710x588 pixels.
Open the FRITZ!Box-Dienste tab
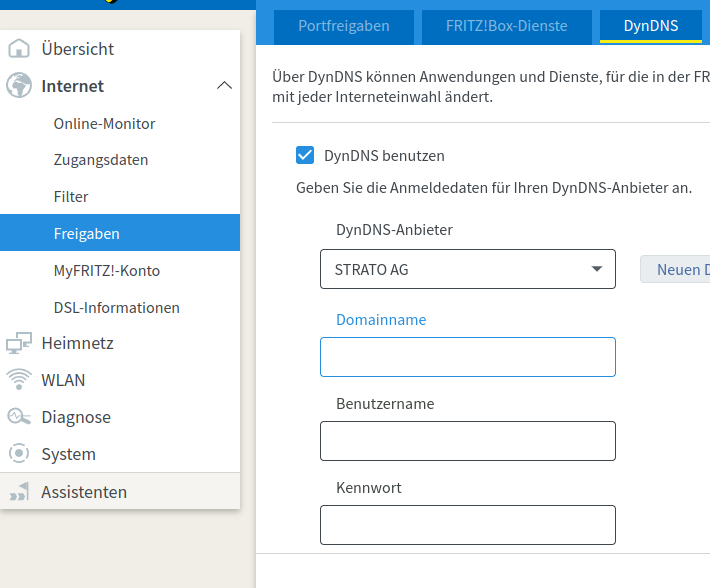(506, 26)
